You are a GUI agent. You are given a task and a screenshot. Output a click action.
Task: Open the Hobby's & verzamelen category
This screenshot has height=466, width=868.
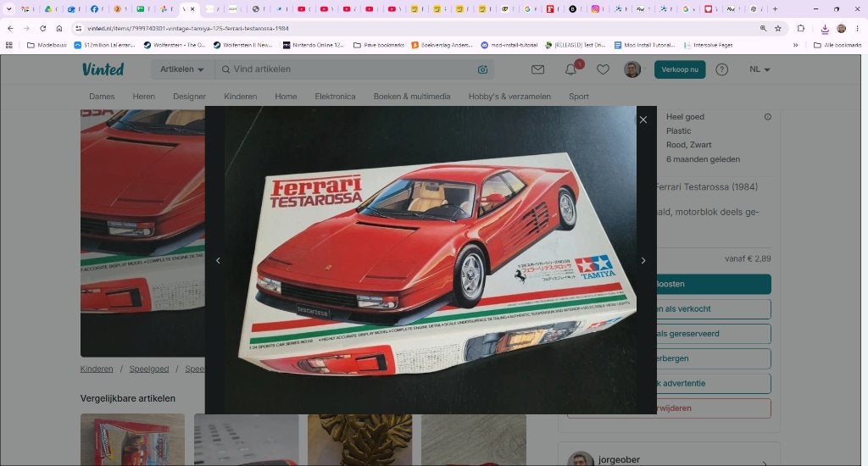click(509, 97)
